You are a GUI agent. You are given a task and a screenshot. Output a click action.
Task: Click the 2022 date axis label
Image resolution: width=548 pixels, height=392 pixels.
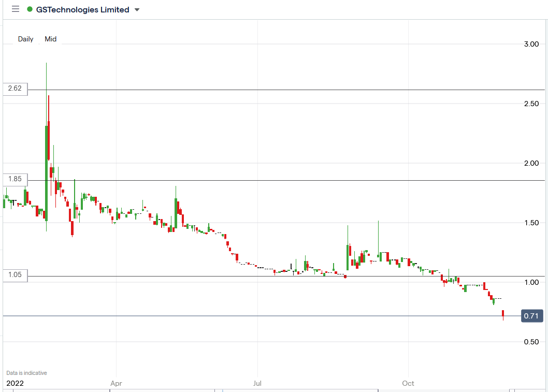point(15,383)
